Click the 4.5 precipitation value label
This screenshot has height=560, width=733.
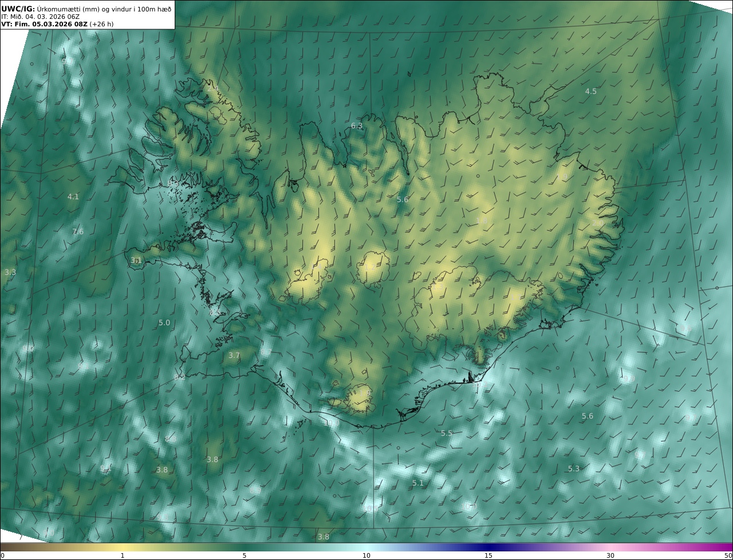pos(590,92)
